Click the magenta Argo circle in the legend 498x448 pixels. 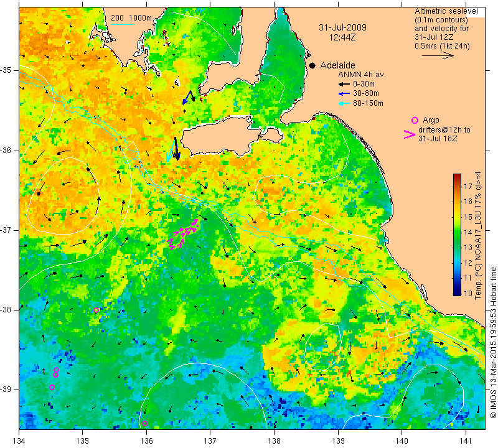pos(415,120)
